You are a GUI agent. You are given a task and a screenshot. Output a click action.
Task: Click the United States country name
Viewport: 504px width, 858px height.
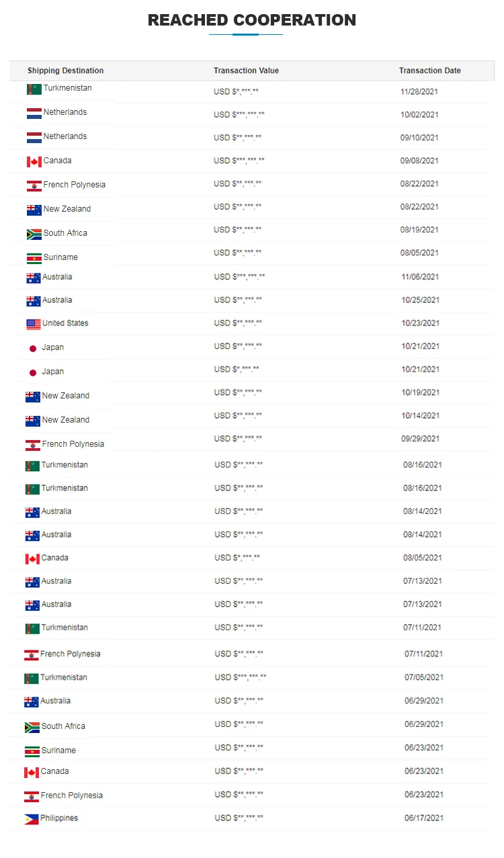point(65,323)
